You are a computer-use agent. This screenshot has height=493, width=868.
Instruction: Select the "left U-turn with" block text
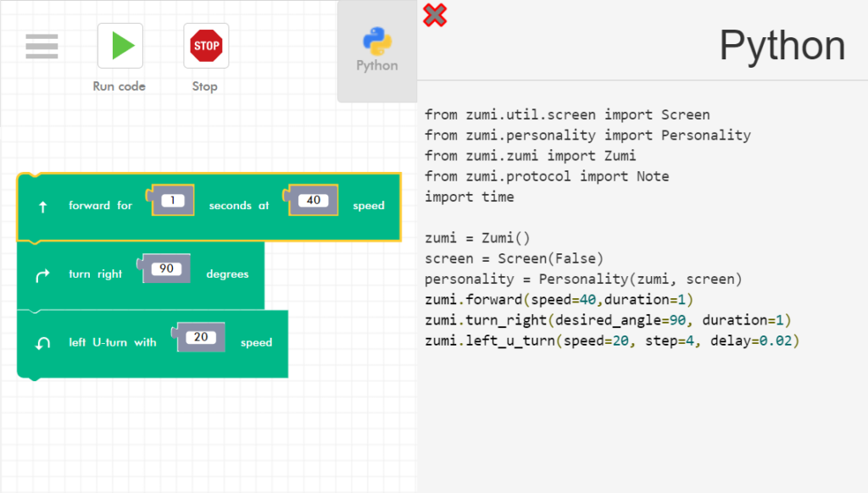point(112,343)
